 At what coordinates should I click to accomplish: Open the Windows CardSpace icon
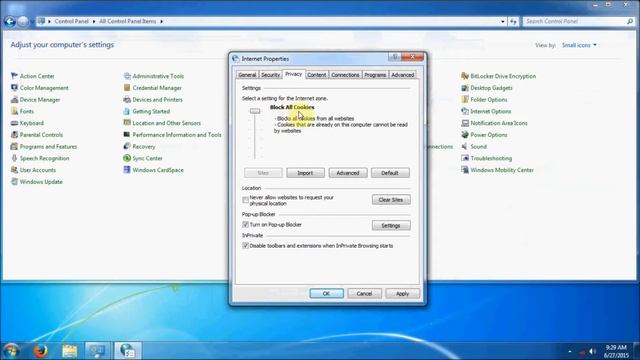(x=127, y=170)
